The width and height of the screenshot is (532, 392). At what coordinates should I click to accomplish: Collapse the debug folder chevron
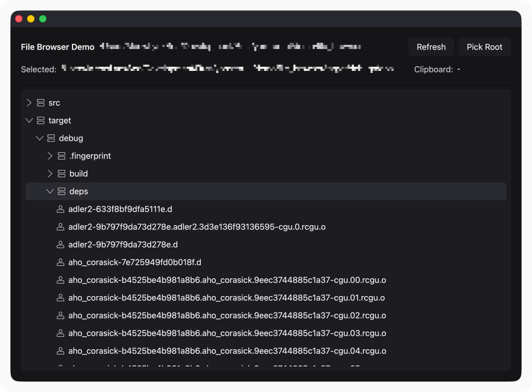40,139
